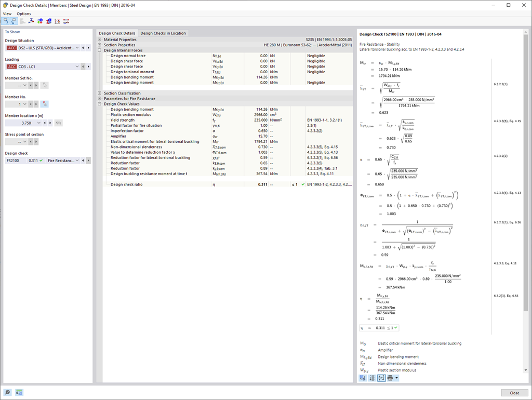Viewport: 532px width, 400px height.
Task: Open the Stress point of section dropdown
Action: pos(25,141)
